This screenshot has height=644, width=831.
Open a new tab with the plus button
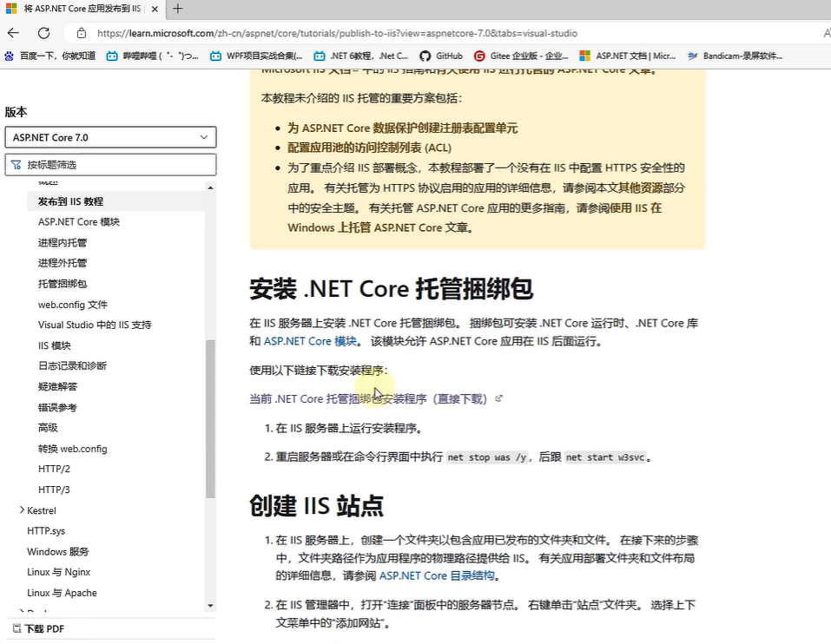tap(178, 9)
